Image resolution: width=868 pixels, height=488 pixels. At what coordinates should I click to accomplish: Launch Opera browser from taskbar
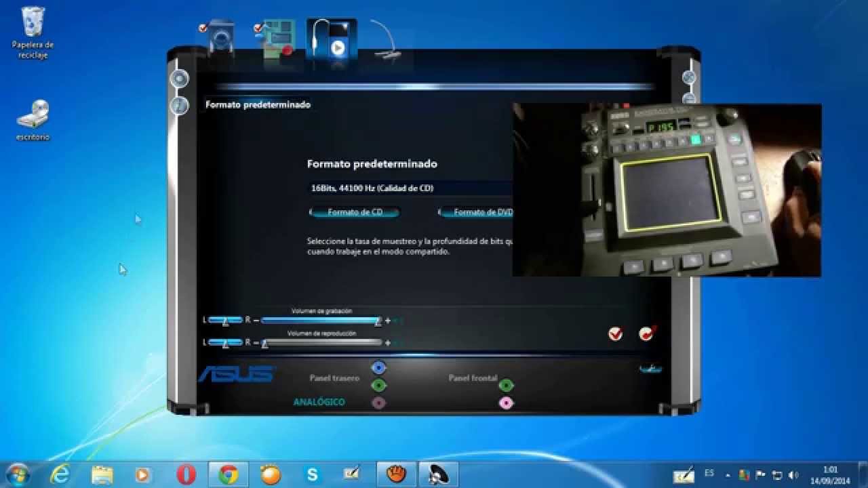click(186, 474)
